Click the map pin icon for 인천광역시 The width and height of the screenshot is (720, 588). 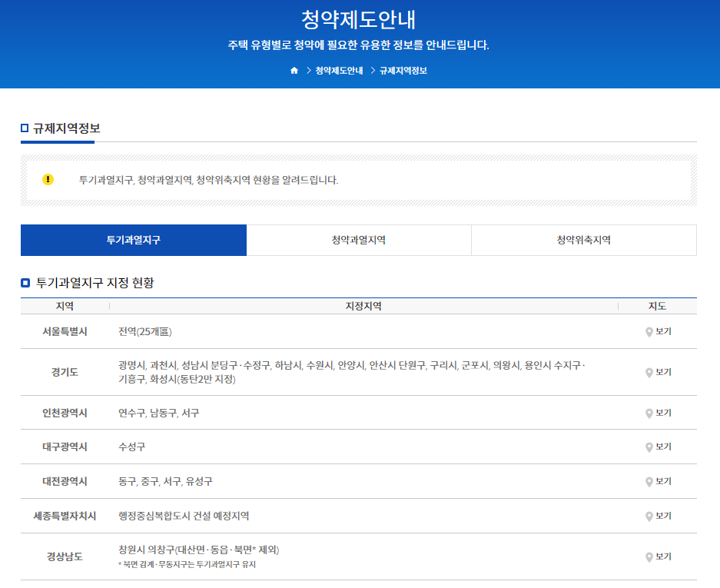click(649, 414)
